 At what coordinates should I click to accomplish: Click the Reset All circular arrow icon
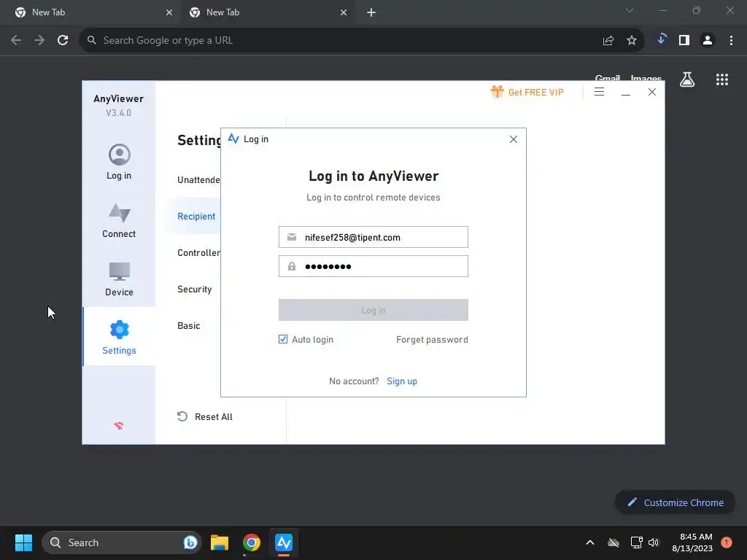point(182,416)
